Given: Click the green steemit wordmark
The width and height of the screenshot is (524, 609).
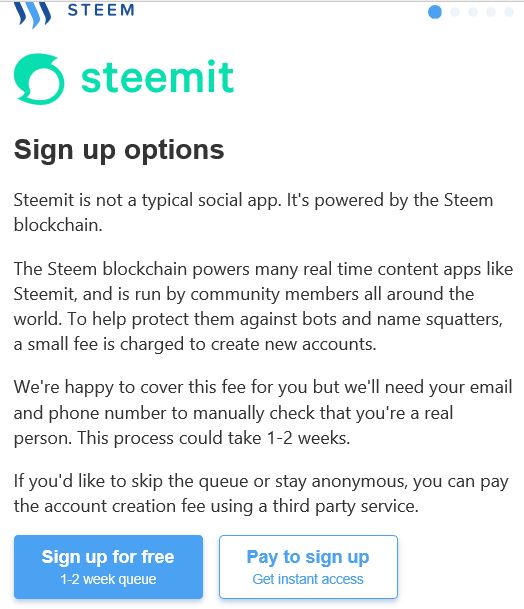Looking at the screenshot, I should click(x=157, y=77).
